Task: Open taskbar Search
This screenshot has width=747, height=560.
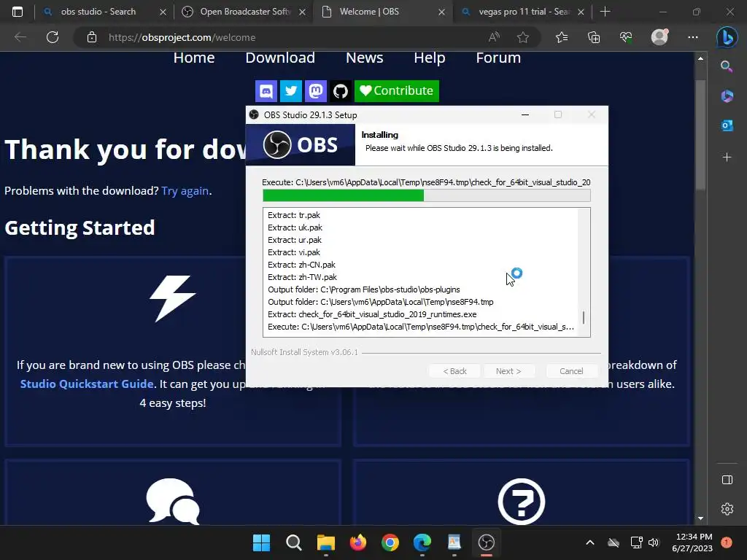Action: pos(293,542)
